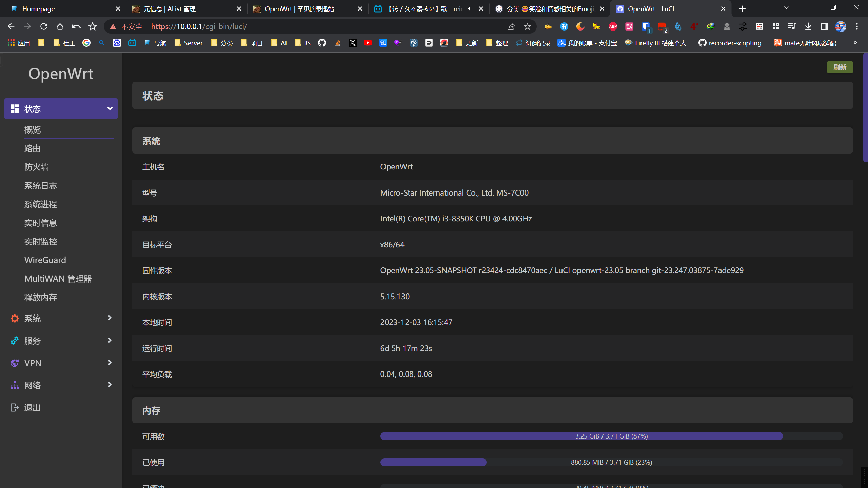Open the MultiWAN 管理器 page
The height and width of the screenshot is (488, 868).
click(x=58, y=279)
